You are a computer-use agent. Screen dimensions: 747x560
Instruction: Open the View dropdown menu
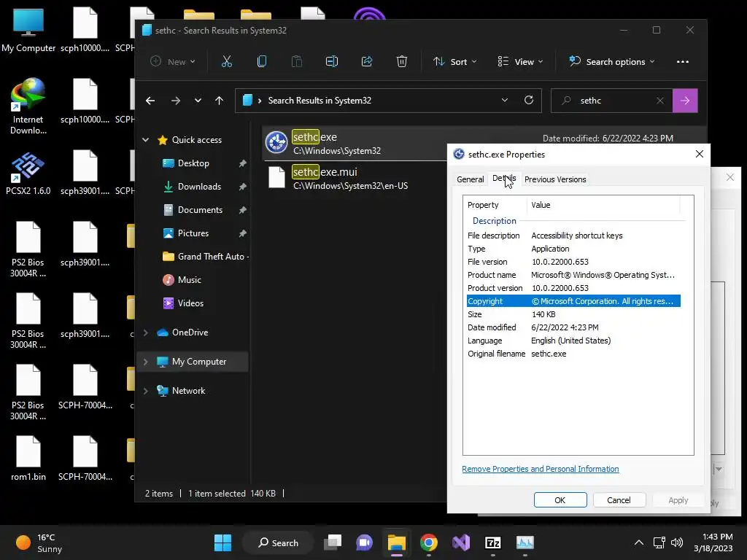click(x=520, y=61)
